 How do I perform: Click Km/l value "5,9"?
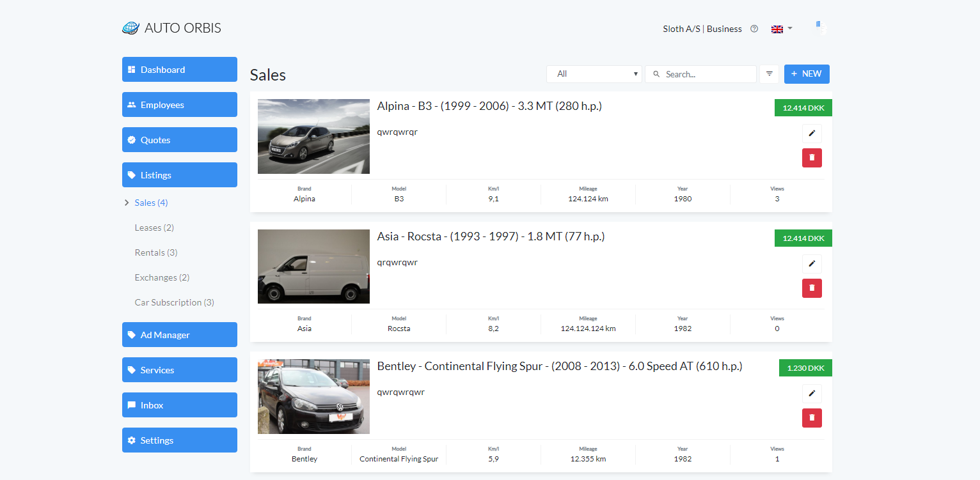click(493, 459)
